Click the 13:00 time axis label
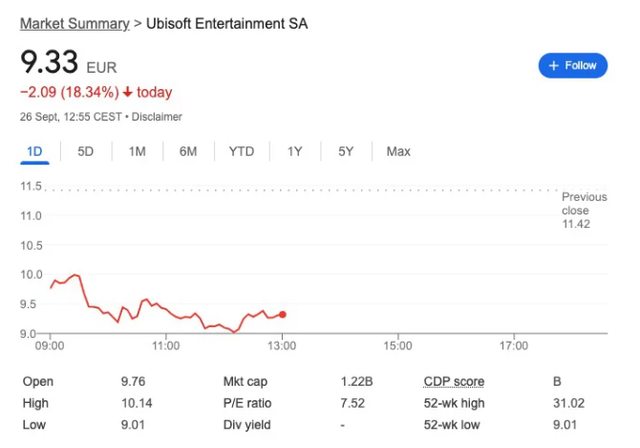Screen dimensions: 640x448 click(x=282, y=346)
